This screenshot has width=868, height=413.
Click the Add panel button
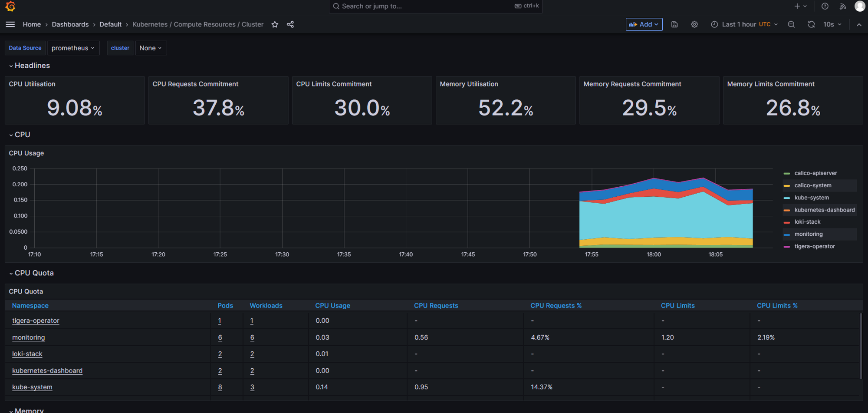tap(644, 24)
